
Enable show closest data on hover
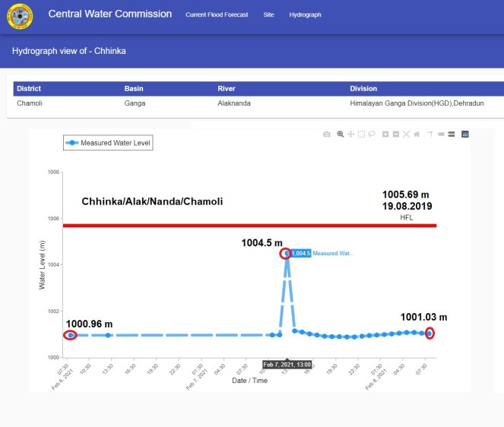441,134
